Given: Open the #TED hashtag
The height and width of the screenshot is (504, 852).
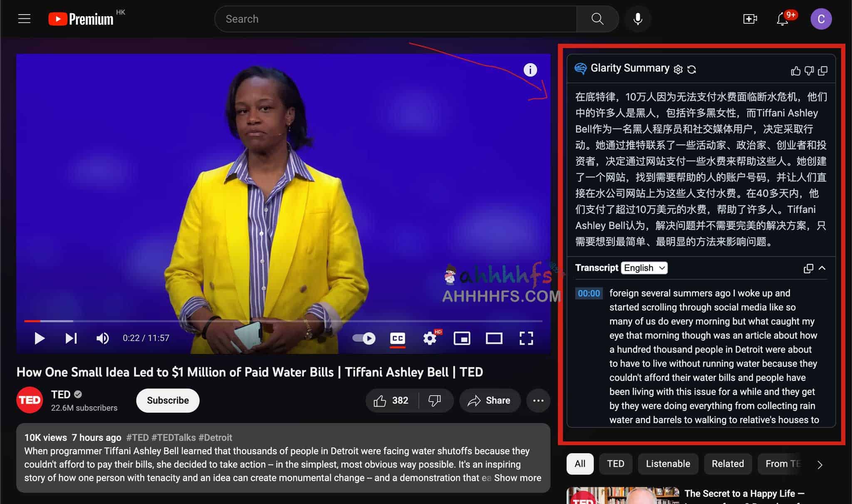Looking at the screenshot, I should 137,437.
